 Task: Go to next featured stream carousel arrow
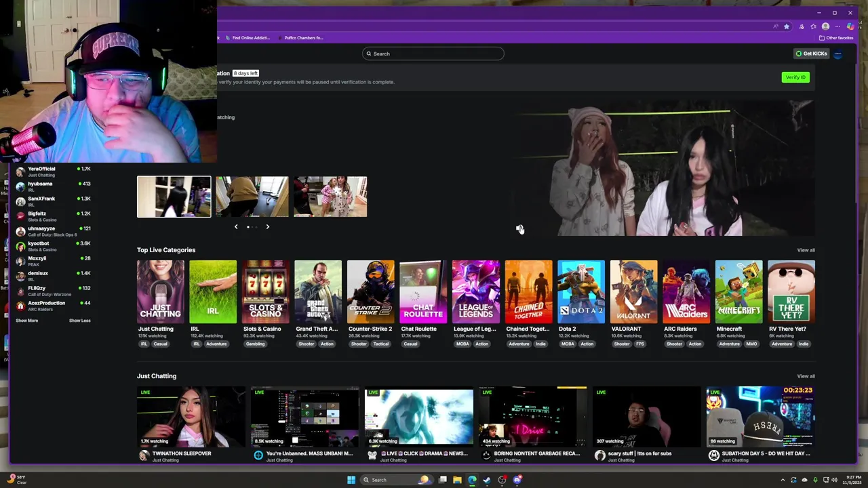pyautogui.click(x=267, y=227)
